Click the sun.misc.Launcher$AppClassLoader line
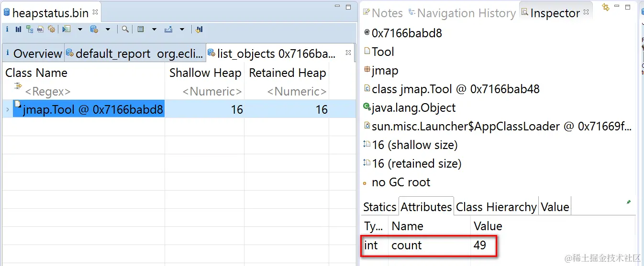644x266 pixels. pyautogui.click(x=501, y=126)
